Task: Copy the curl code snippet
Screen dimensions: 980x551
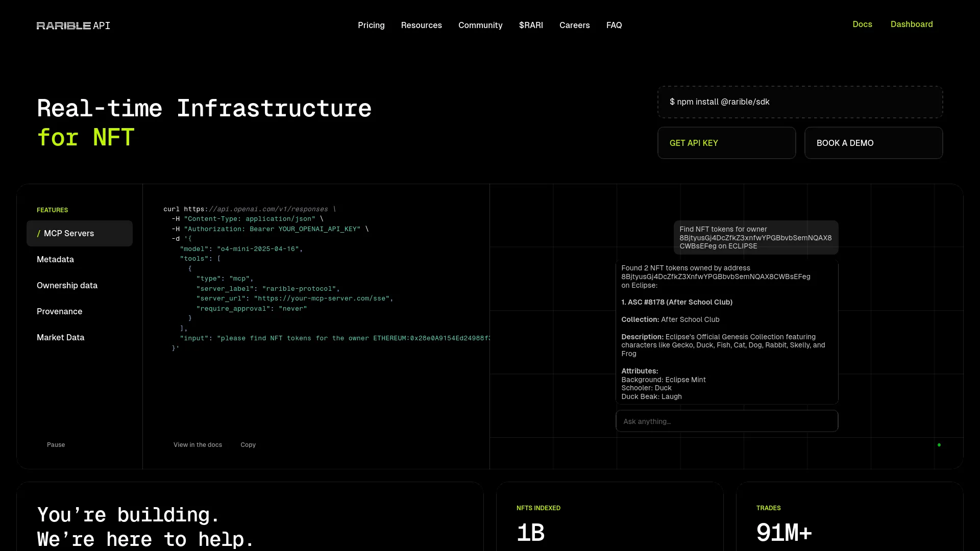Action: (248, 445)
